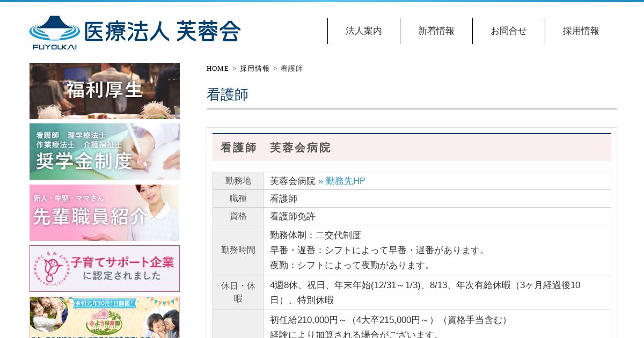
Task: Click the 医療法人 芙蓉会 logo
Action: point(135,32)
